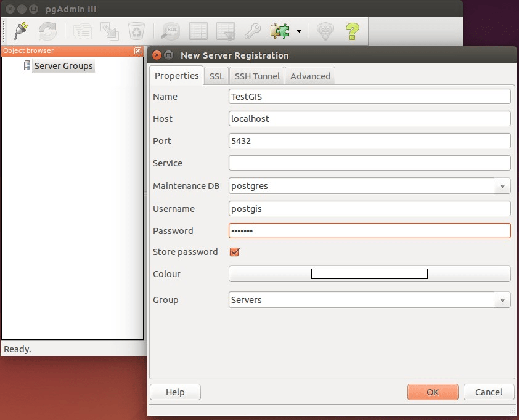
Task: Switch to the Properties tab
Action: pyautogui.click(x=176, y=76)
